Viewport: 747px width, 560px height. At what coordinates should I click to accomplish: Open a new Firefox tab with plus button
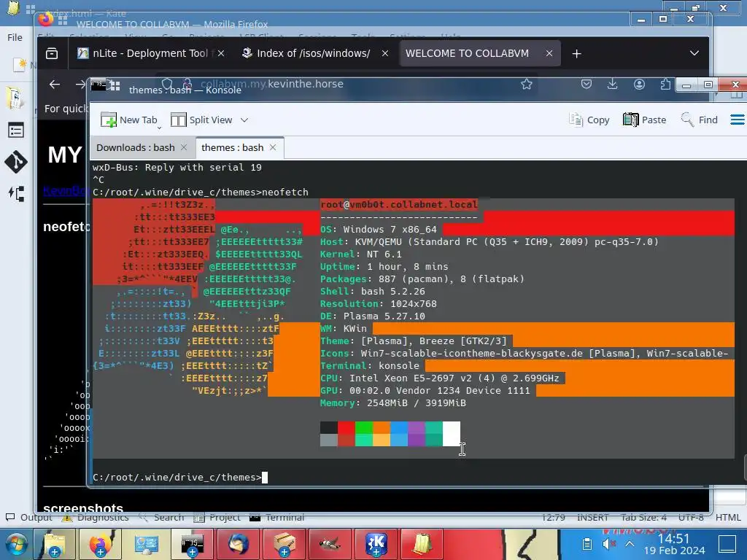[x=576, y=54]
